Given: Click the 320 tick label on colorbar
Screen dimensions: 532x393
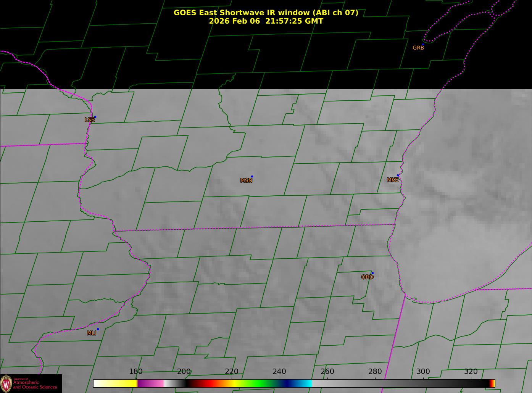Looking at the screenshot, I should pos(471,372).
